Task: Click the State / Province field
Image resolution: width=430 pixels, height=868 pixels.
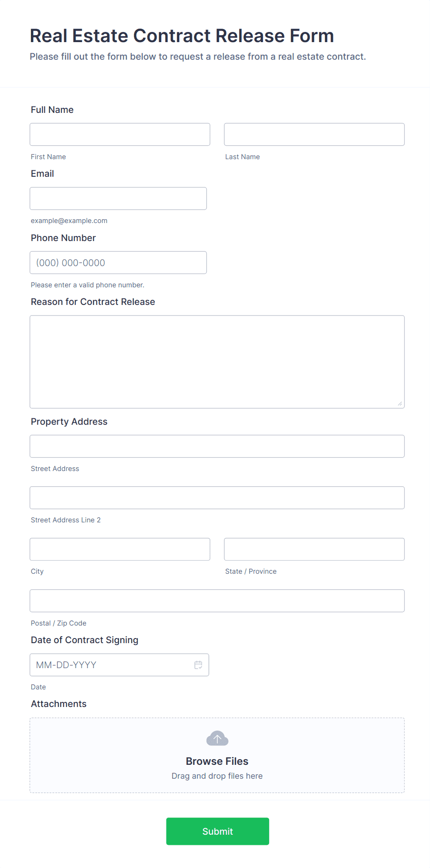Action: [x=314, y=549]
